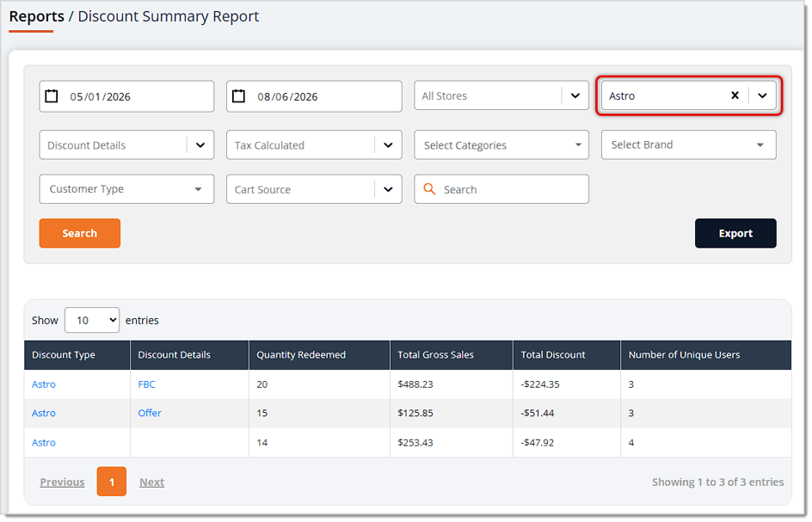
Task: Click the Export button
Action: pos(735,233)
